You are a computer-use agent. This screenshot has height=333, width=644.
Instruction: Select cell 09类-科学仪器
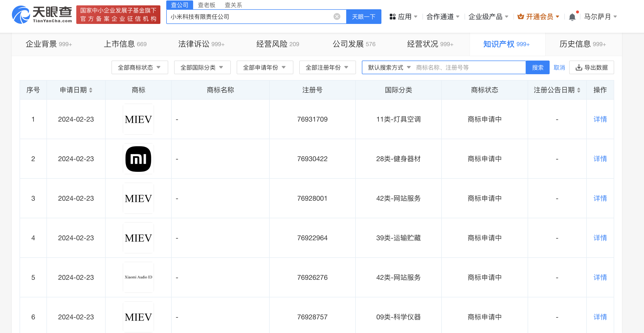pos(399,317)
